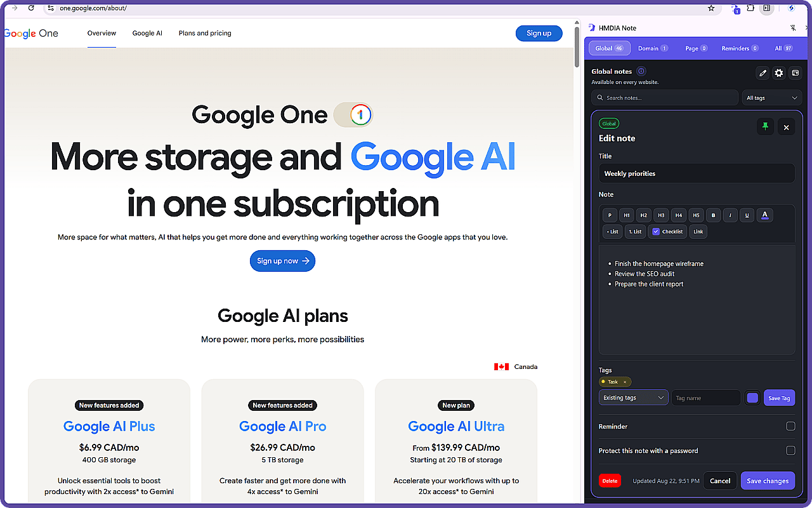Apply H2 heading format

[x=644, y=215]
